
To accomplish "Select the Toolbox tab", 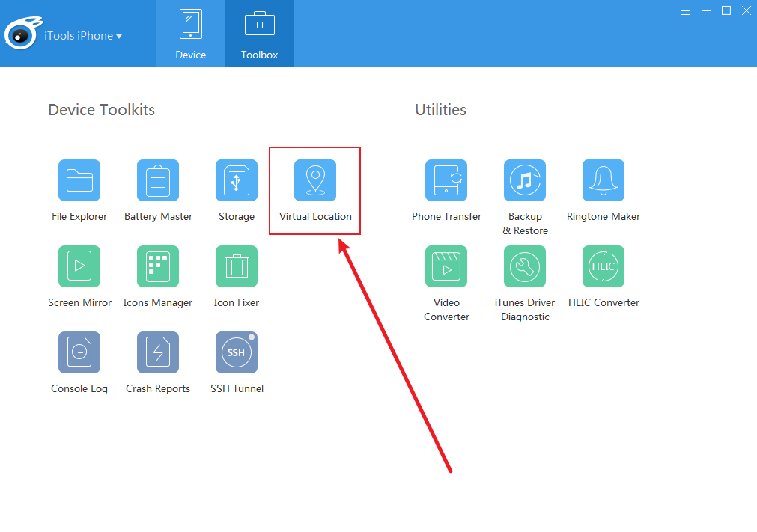I will coord(260,33).
